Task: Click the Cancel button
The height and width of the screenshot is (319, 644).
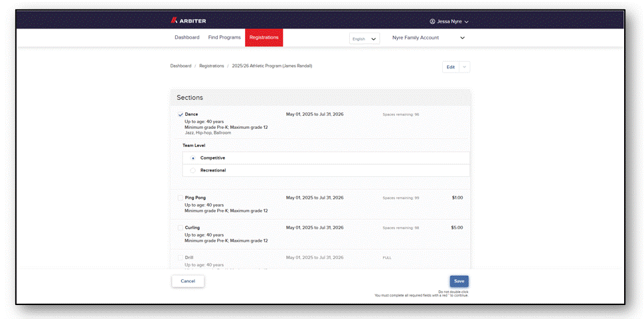Action: tap(188, 281)
